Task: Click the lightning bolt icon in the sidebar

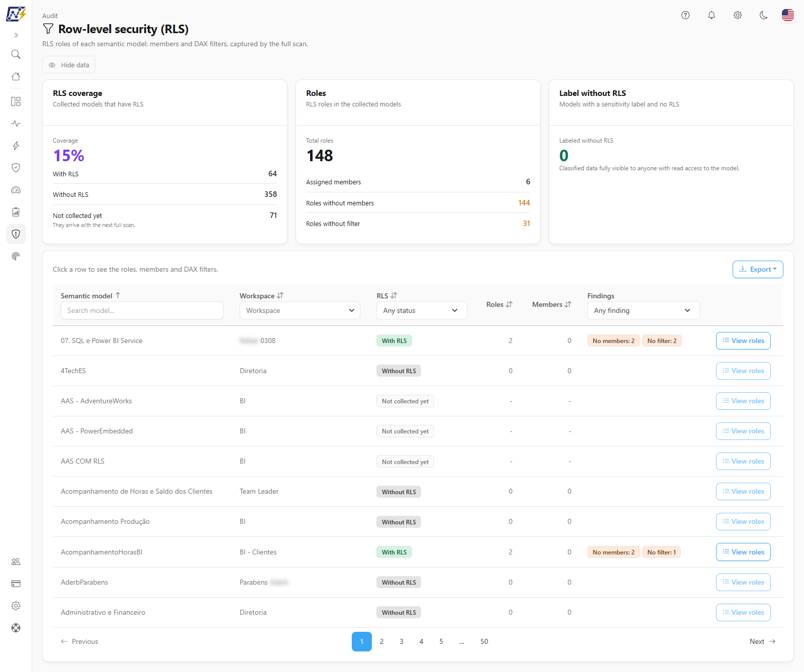Action: pos(16,146)
